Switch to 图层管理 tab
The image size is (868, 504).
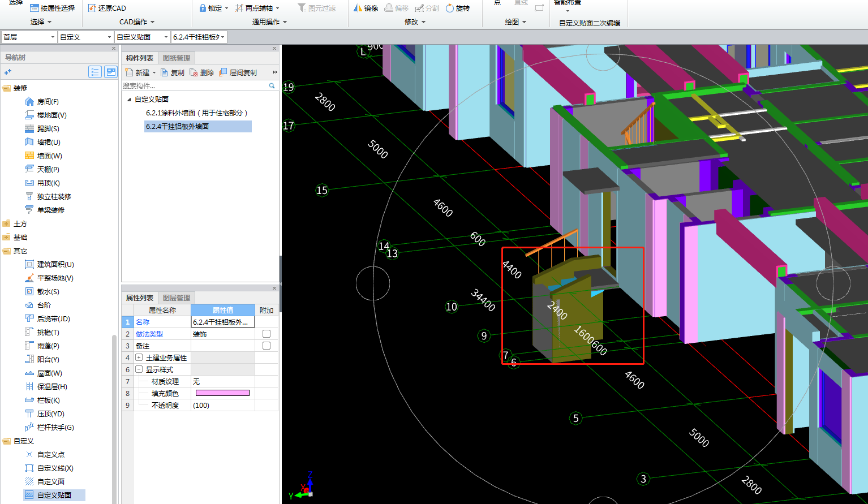tap(177, 298)
